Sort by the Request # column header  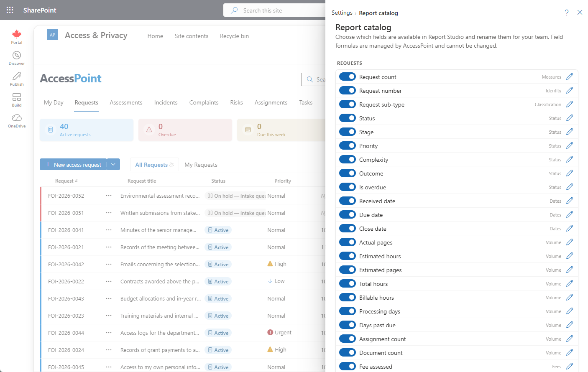click(x=66, y=181)
